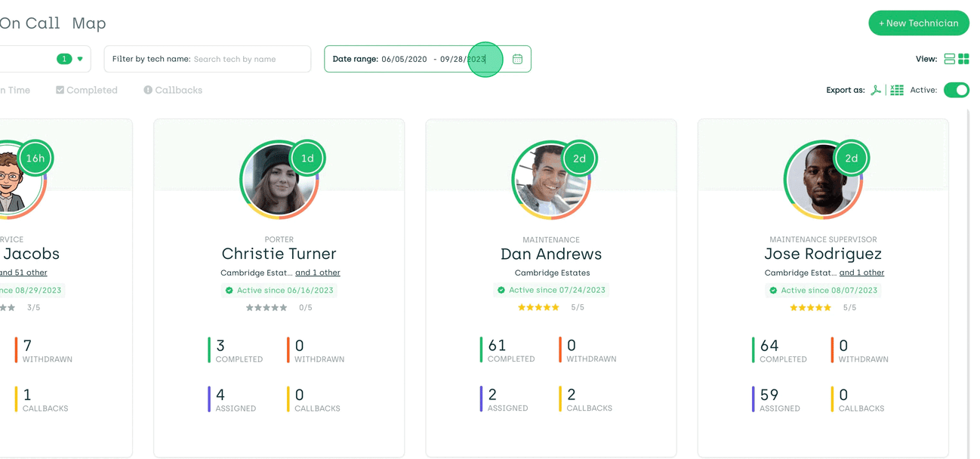The height and width of the screenshot is (459, 980).
Task: Click the 7 Withdrawn stat on Jacobs card
Action: point(44,350)
